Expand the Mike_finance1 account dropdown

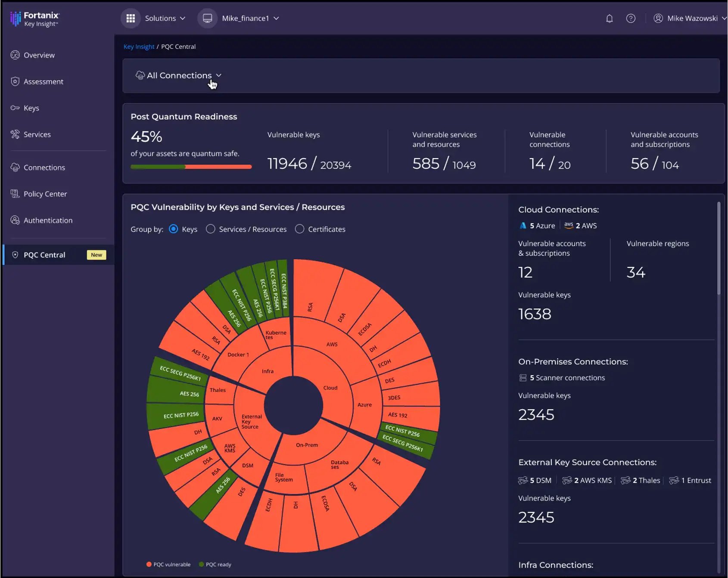(250, 19)
